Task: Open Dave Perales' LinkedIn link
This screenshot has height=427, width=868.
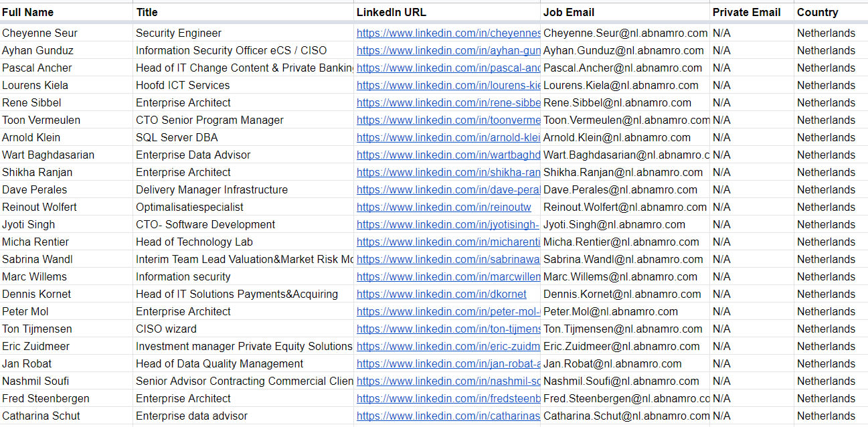Action: [448, 189]
